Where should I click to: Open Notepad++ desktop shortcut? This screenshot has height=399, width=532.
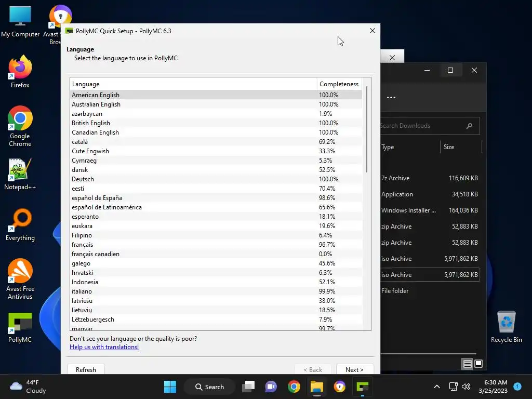20,174
